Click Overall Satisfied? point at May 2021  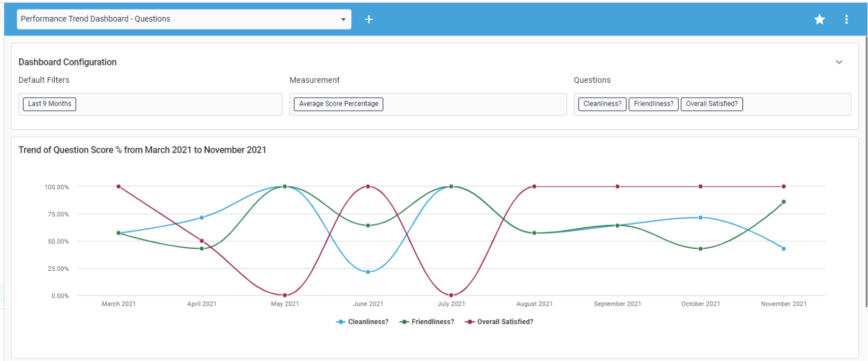[285, 295]
